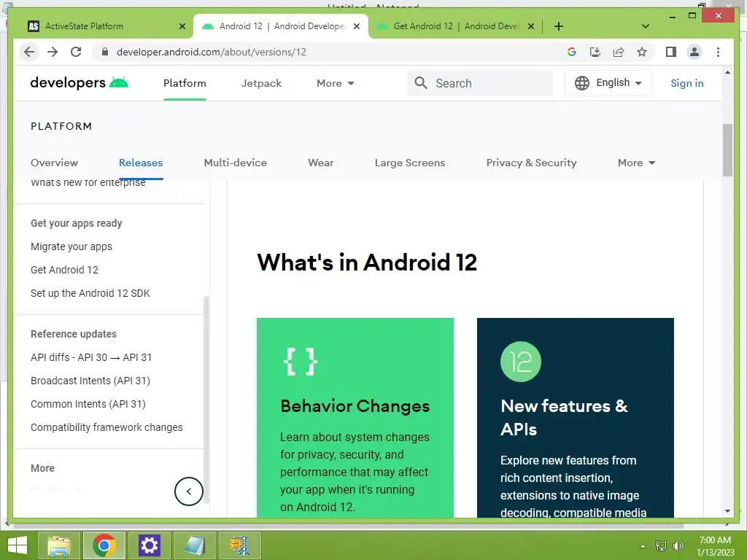Click the search magnifier icon
747x560 pixels.
coord(421,83)
